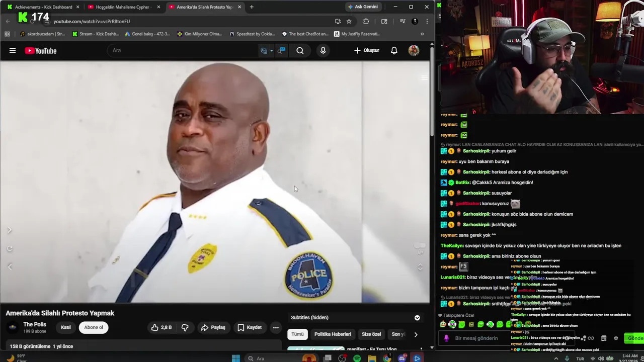644x362 pixels.
Task: Start voice search with microphone icon
Action: (323, 50)
